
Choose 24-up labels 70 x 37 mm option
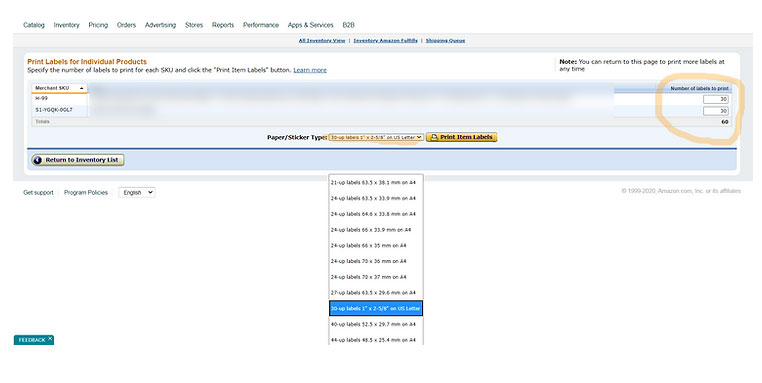point(376,277)
